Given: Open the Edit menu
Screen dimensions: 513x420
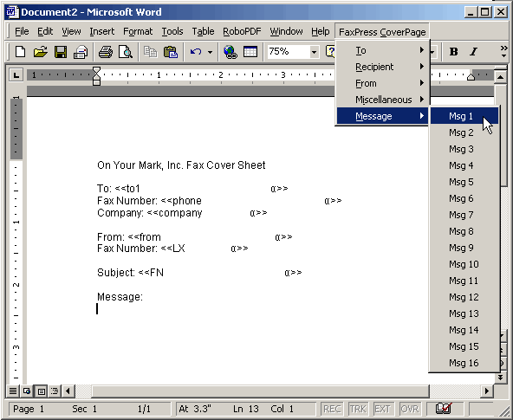Looking at the screenshot, I should tap(45, 31).
